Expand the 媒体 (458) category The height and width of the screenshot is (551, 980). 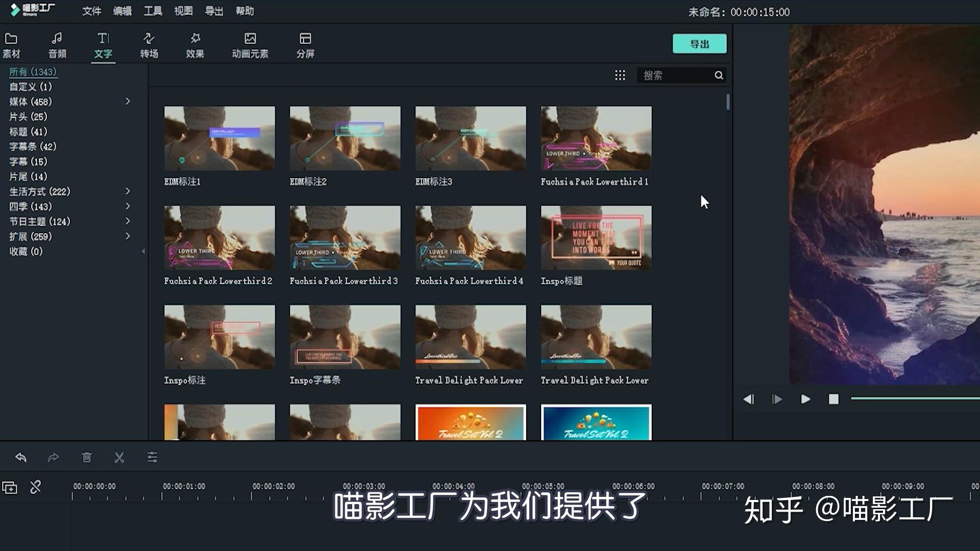click(128, 102)
